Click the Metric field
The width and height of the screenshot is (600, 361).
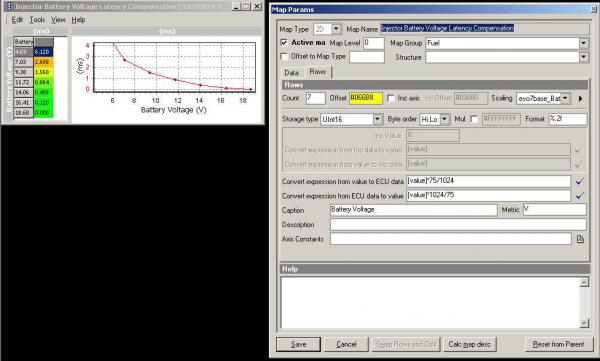coord(554,210)
